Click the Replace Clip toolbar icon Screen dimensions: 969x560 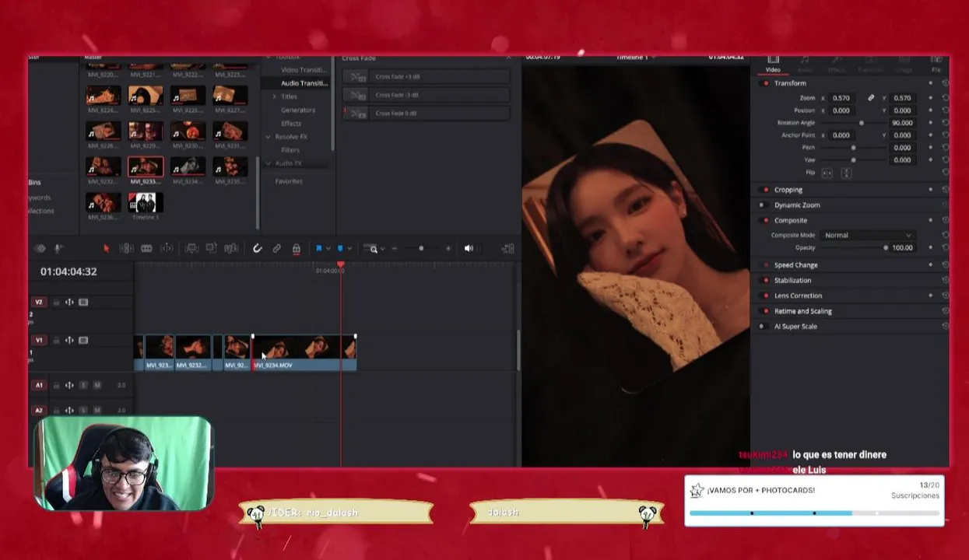(231, 248)
